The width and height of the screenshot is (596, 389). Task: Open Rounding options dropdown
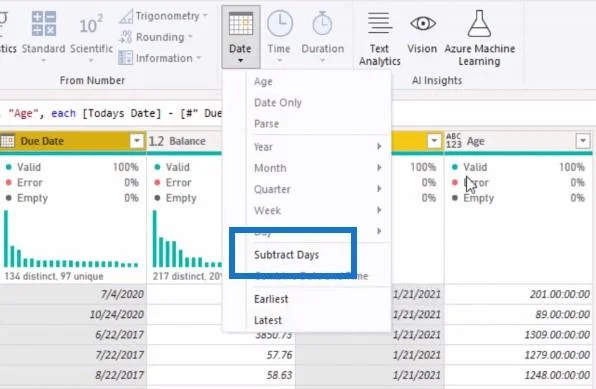[x=156, y=37]
